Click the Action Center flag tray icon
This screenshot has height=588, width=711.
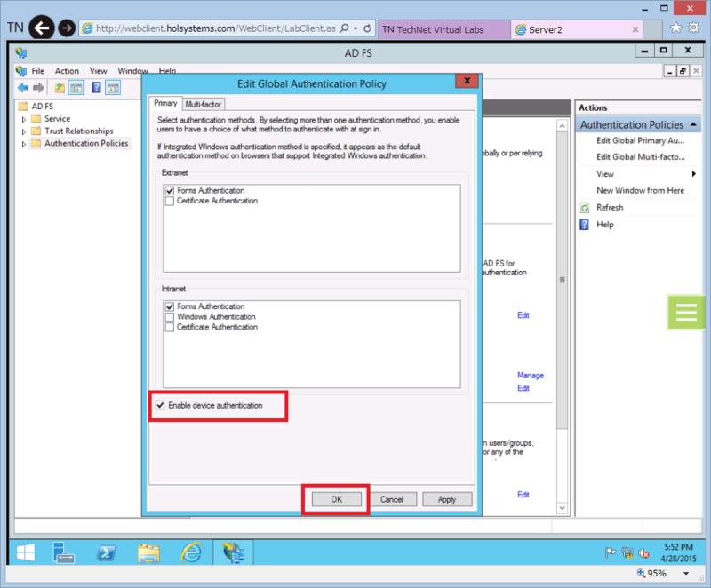[611, 552]
